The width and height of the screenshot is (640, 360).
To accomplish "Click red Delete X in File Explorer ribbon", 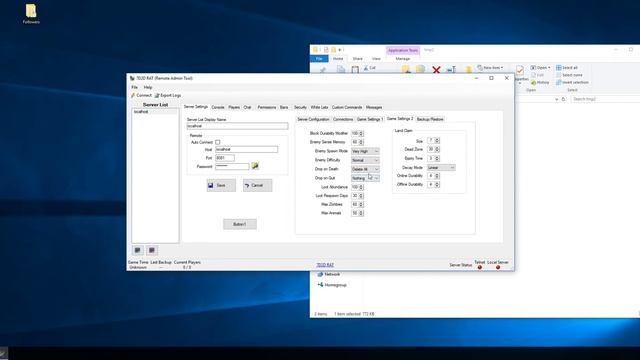I will (x=436, y=70).
